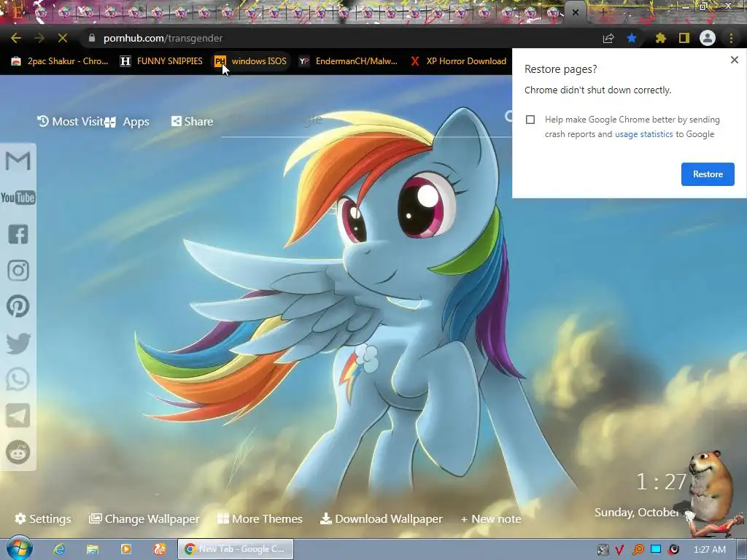Click the red V tray icon

620,550
